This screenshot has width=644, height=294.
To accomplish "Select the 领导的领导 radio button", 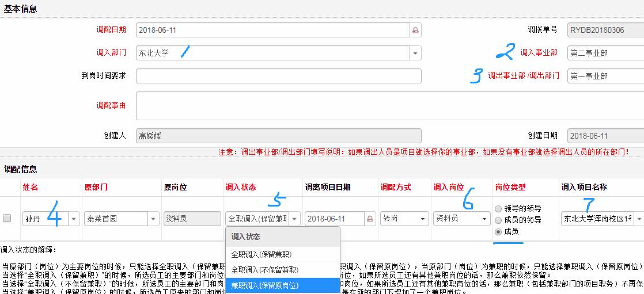I will (x=499, y=208).
